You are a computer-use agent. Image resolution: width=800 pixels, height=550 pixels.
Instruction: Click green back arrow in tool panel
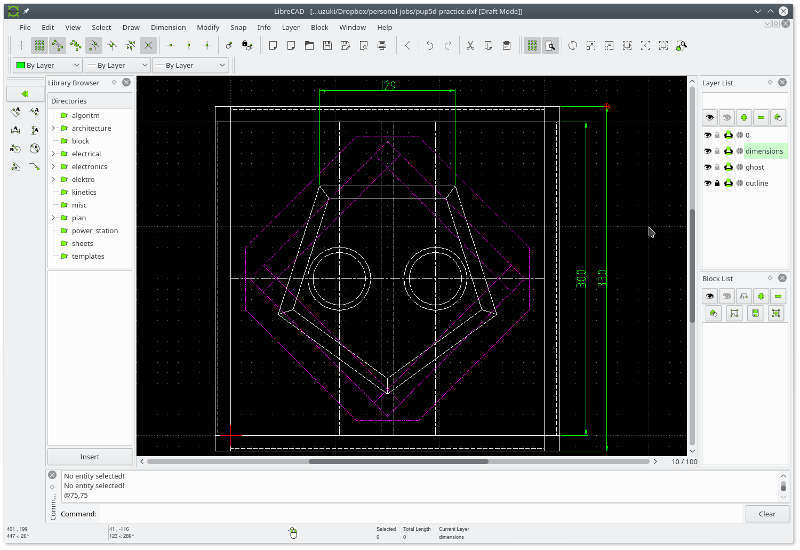click(x=24, y=94)
